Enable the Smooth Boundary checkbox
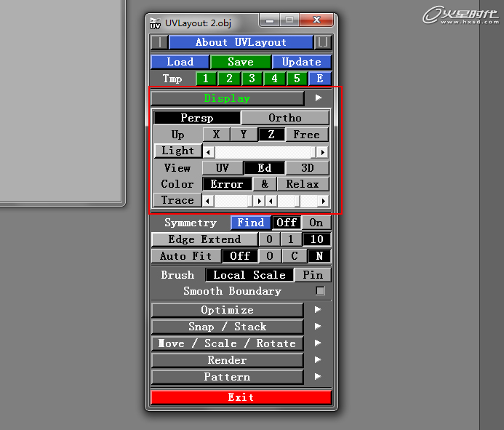The width and height of the screenshot is (504, 430). point(320,291)
